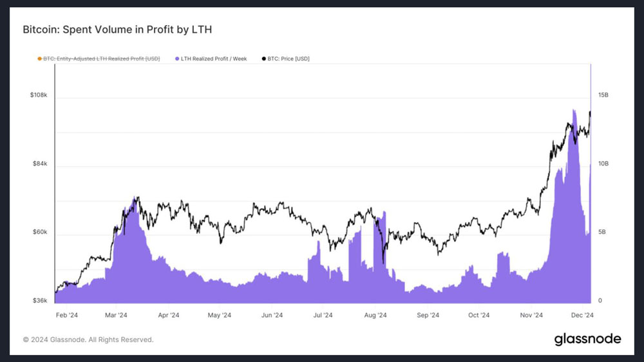Click the $84k price axis label
The height and width of the screenshot is (362, 644).
40,164
